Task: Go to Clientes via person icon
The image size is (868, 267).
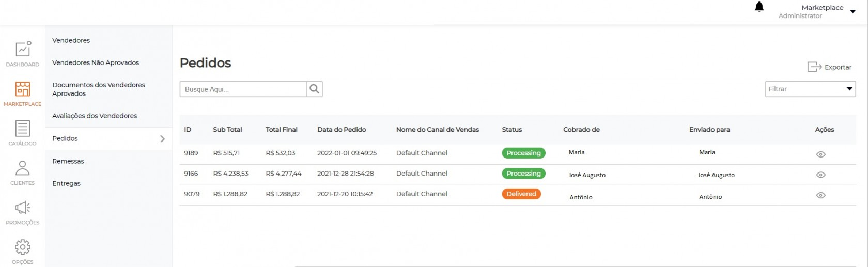Action: [x=23, y=168]
